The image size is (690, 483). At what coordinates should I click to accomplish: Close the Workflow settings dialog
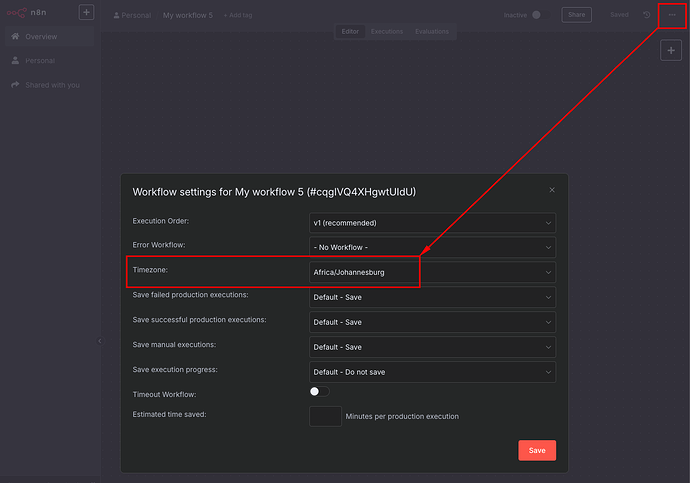click(x=552, y=190)
